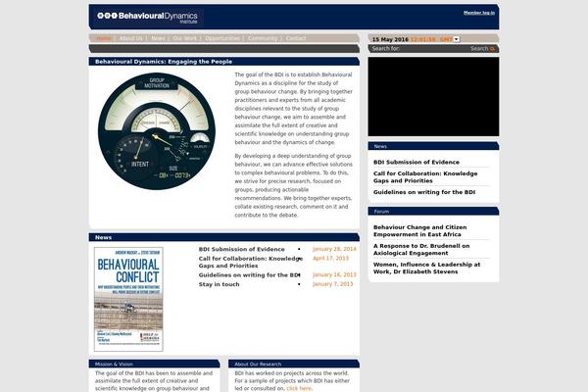
Task: Click the '15 May 2016' date text
Action: 390,39
